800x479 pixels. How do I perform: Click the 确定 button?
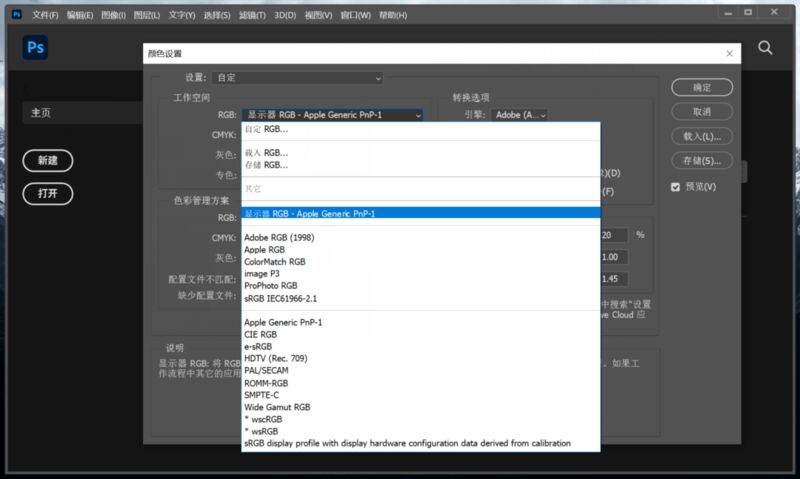[702, 87]
